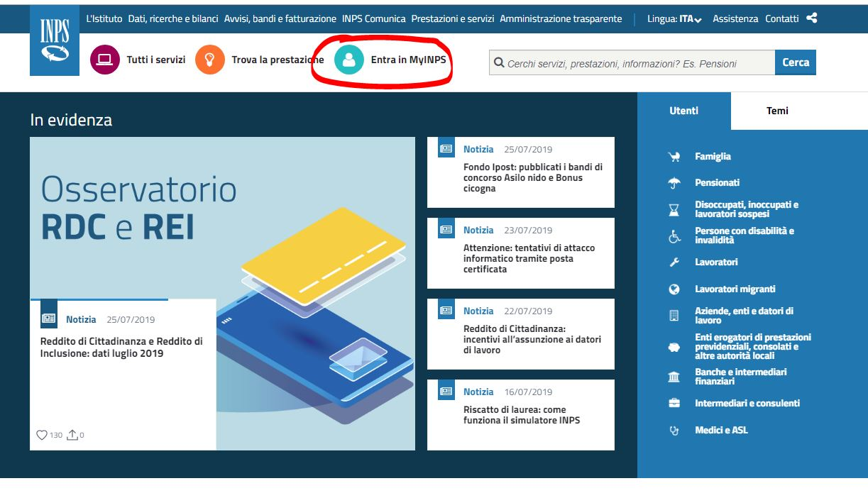The height and width of the screenshot is (493, 868).
Task: Click the Trova la prestazione lightbulb icon
Action: (209, 60)
